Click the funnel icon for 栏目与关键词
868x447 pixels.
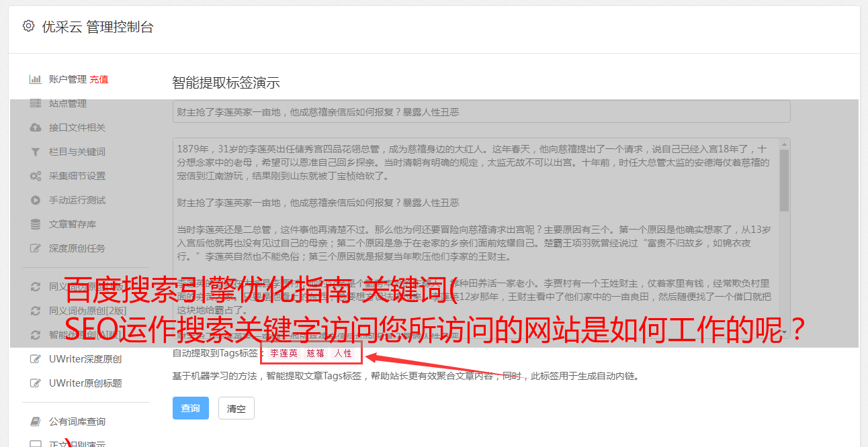coord(36,152)
